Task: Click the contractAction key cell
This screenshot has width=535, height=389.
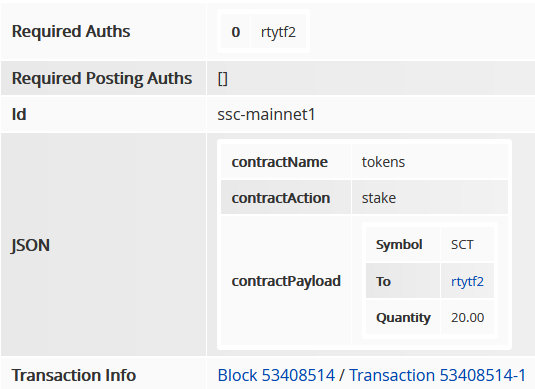Action: pos(286,198)
